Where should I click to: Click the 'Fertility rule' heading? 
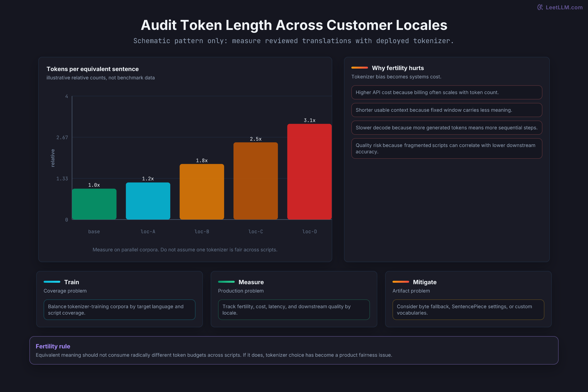[53, 346]
